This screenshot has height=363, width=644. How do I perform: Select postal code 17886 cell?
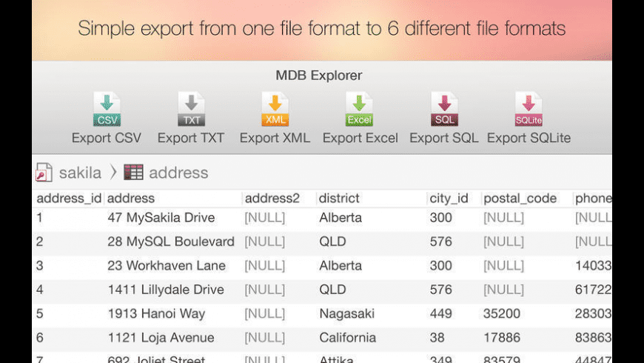point(501,338)
